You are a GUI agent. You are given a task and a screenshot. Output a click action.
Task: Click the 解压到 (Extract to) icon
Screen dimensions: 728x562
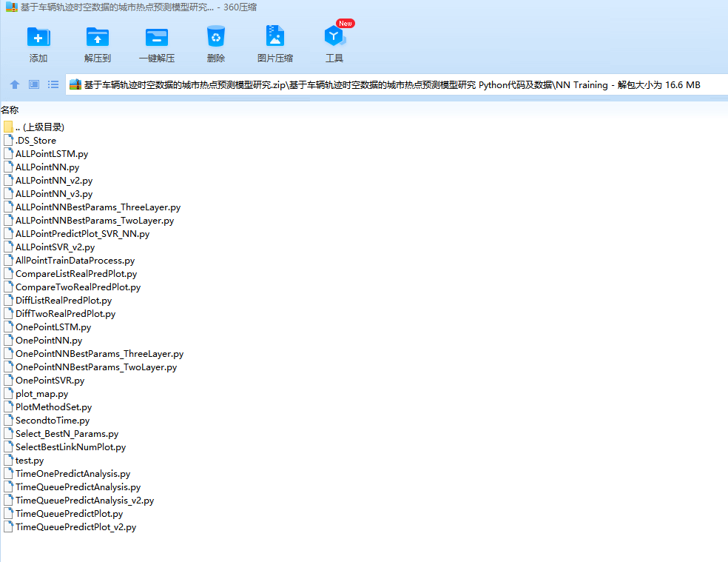[x=98, y=37]
